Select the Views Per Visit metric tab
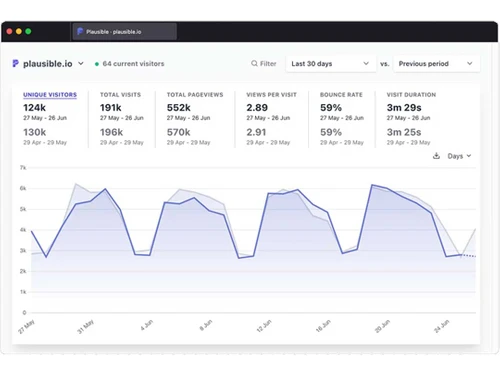The width and height of the screenshot is (500, 375). coord(271,95)
